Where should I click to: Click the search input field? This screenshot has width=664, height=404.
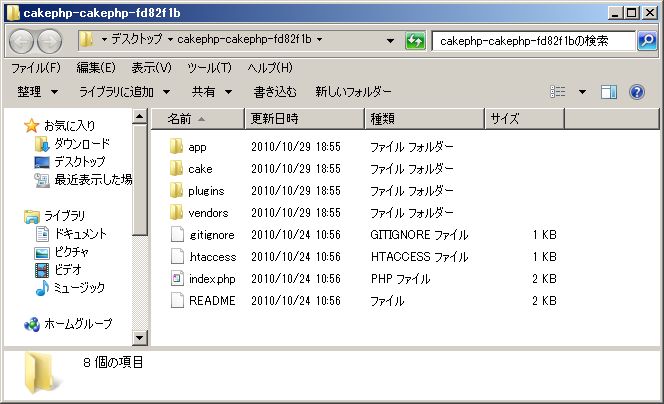(534, 41)
